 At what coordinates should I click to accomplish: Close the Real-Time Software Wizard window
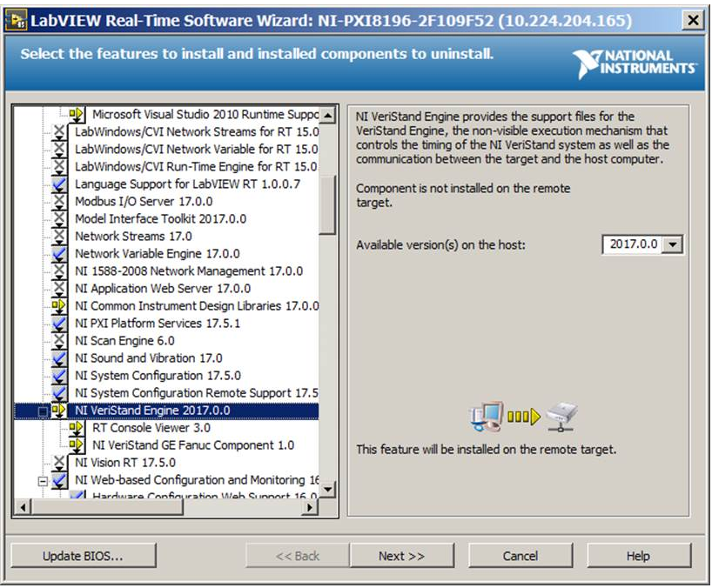[693, 20]
